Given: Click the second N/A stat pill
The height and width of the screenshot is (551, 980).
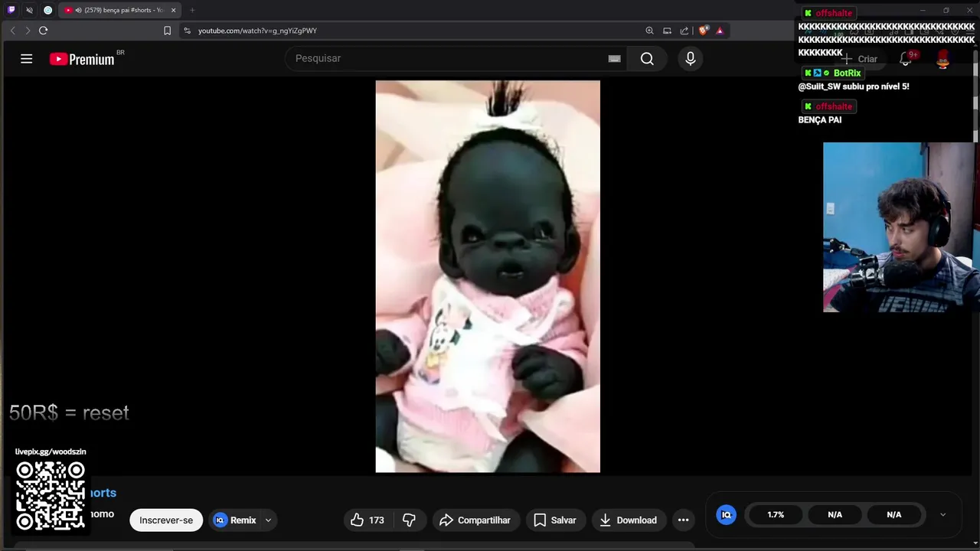Looking at the screenshot, I should (x=893, y=515).
